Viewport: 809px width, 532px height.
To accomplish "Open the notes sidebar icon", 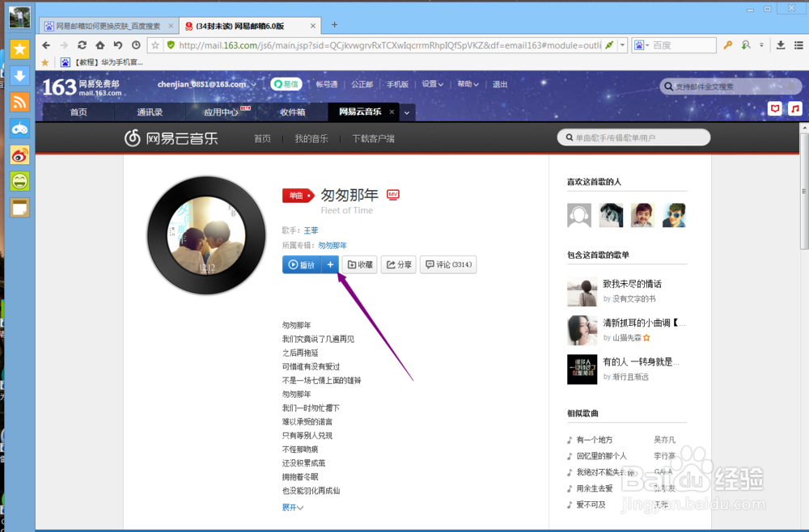I will click(19, 208).
